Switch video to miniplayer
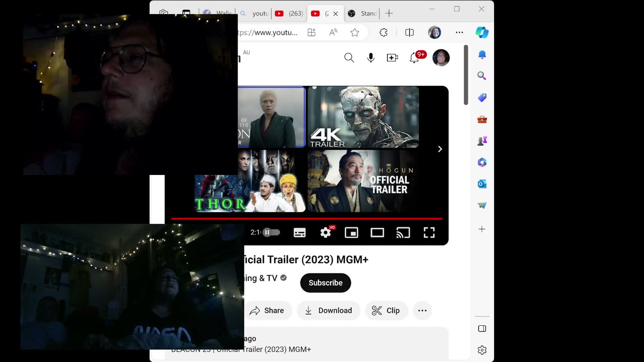The image size is (644, 362). [x=351, y=232]
